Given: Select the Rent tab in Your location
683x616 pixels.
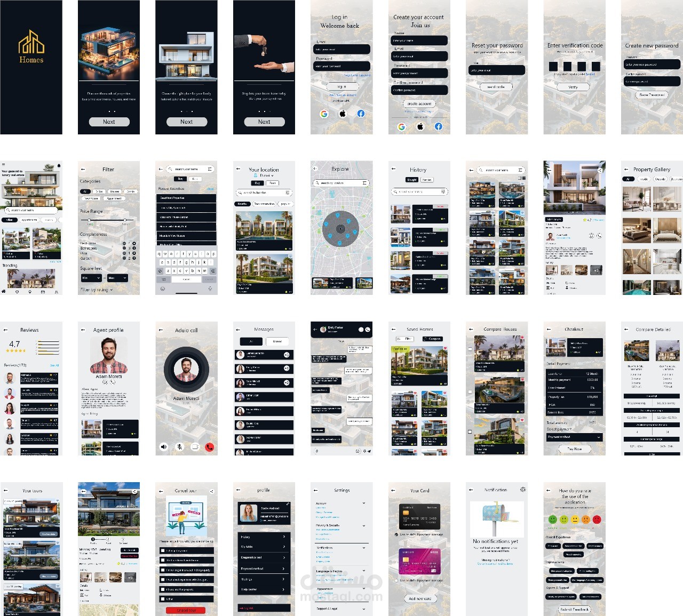Looking at the screenshot, I should click(273, 183).
